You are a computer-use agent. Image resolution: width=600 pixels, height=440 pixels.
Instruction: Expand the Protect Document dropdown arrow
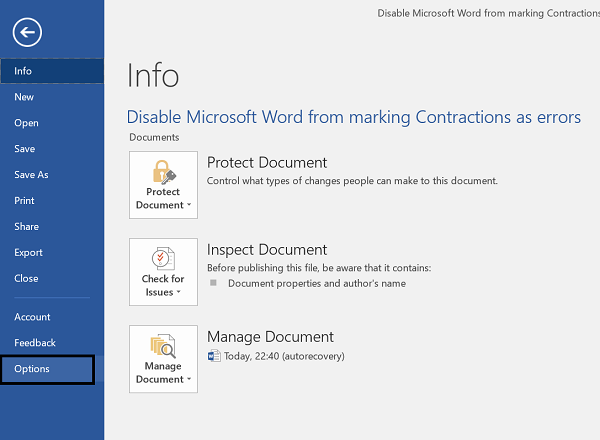point(189,205)
